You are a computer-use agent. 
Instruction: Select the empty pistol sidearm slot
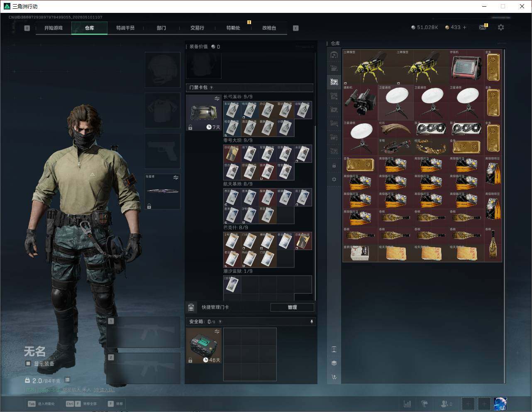(162, 151)
